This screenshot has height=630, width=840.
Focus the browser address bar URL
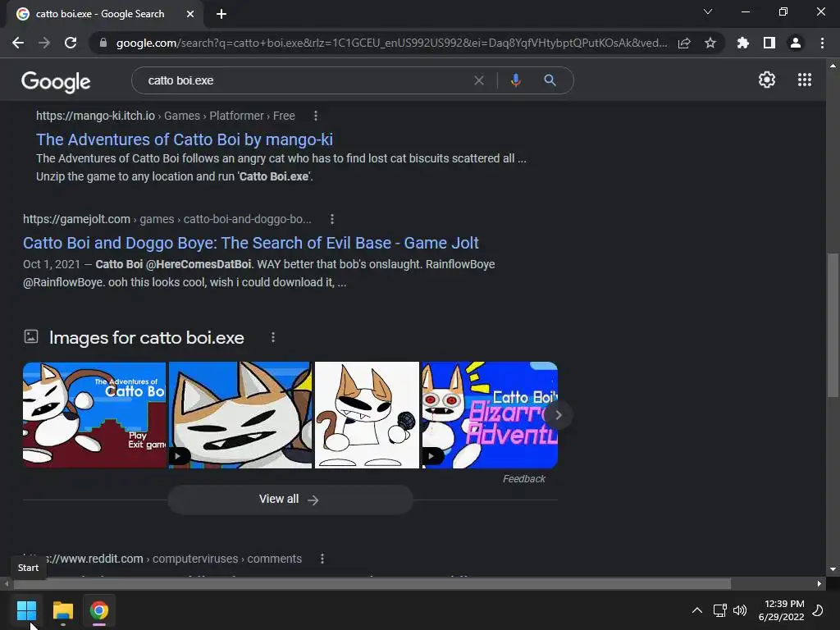[x=391, y=43]
